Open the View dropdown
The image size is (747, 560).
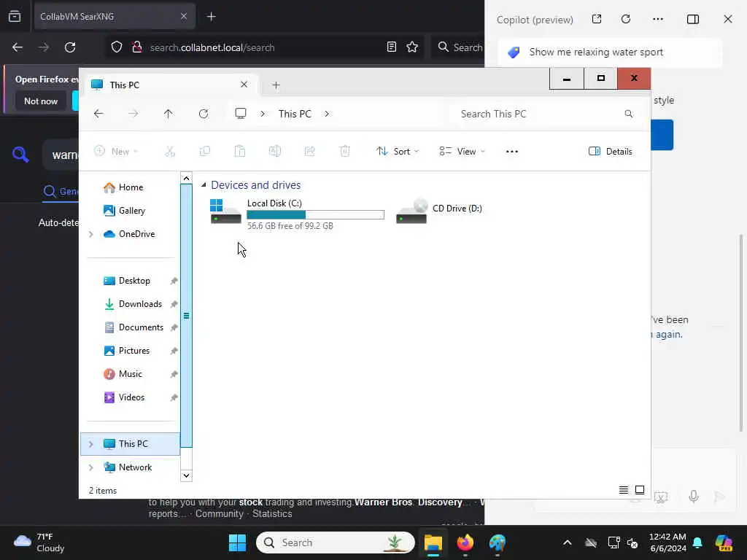(x=462, y=152)
